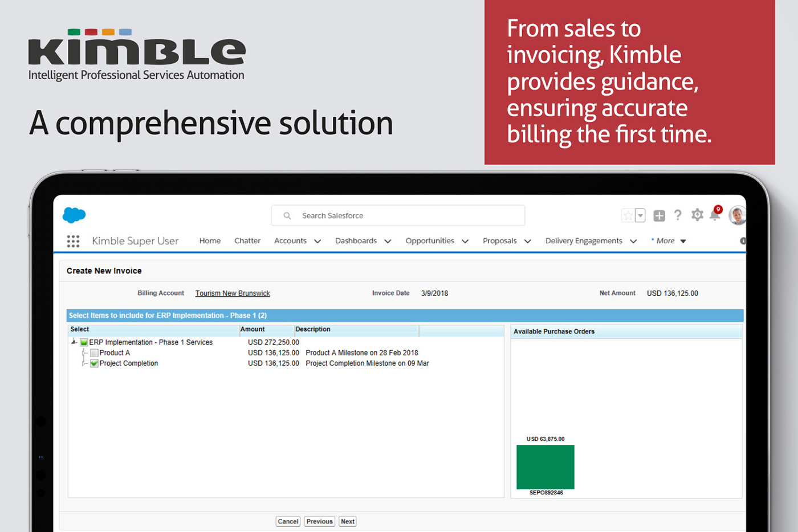Uncheck the Project Completion checkbox
Image resolution: width=798 pixels, height=532 pixels.
(x=94, y=363)
